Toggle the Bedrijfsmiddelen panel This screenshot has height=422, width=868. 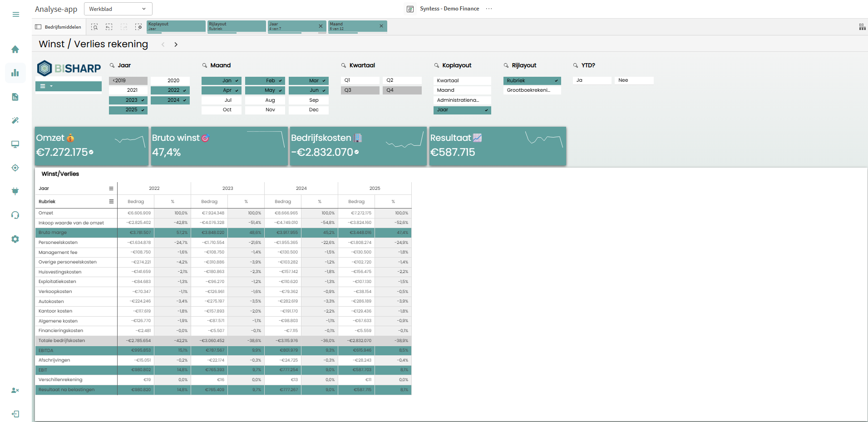(x=58, y=27)
